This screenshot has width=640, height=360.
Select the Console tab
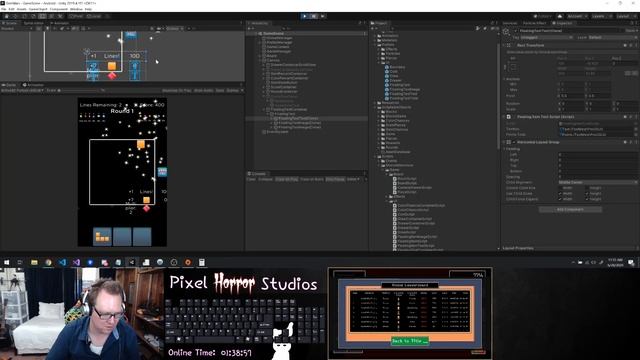tap(258, 173)
